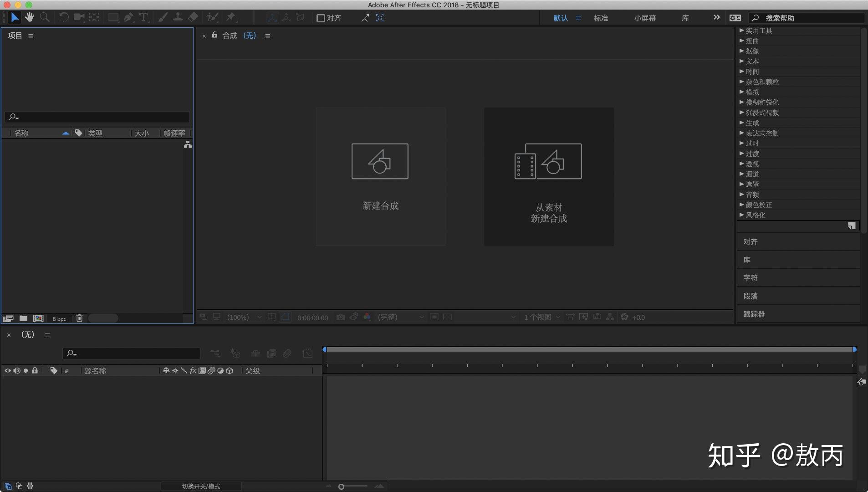Select the Puppet Pin tool
Screen dimensions: 868x492
[231, 17]
